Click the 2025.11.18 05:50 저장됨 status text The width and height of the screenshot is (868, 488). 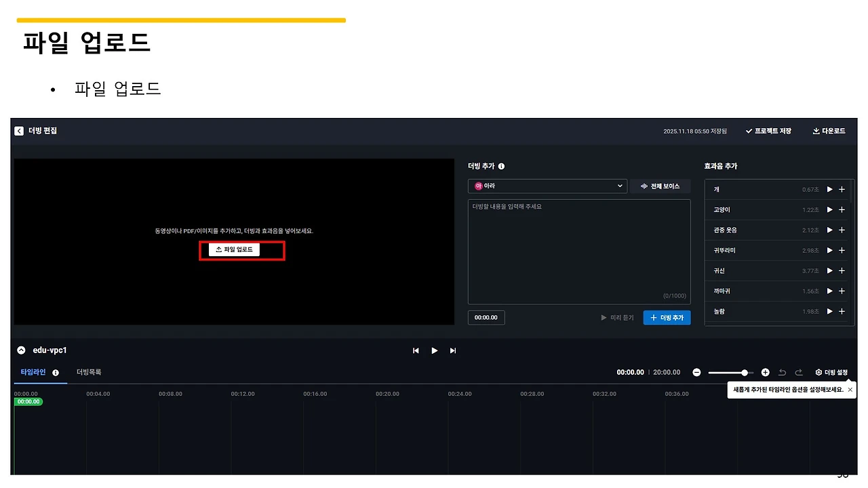click(695, 131)
